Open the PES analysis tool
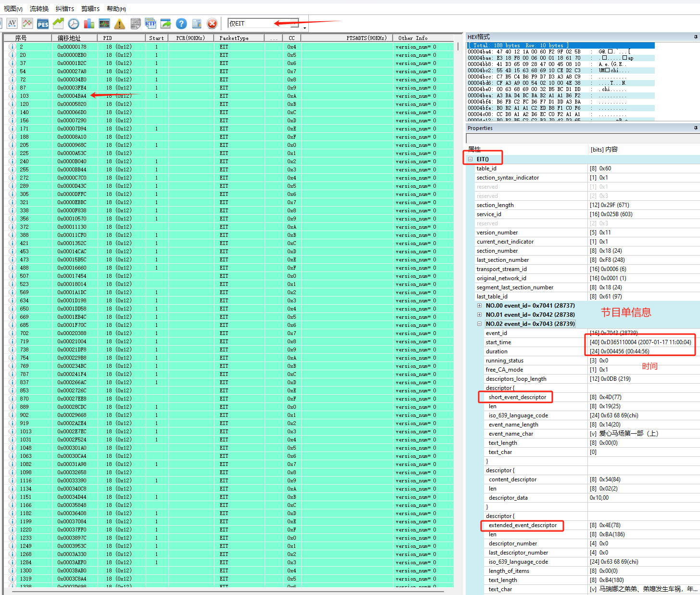The height and width of the screenshot is (595, 700). pos(43,23)
